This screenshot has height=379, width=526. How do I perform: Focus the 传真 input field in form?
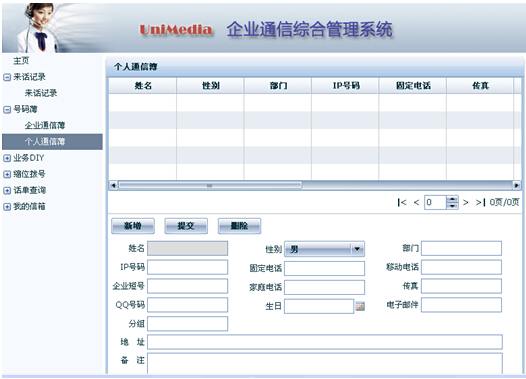tap(462, 286)
